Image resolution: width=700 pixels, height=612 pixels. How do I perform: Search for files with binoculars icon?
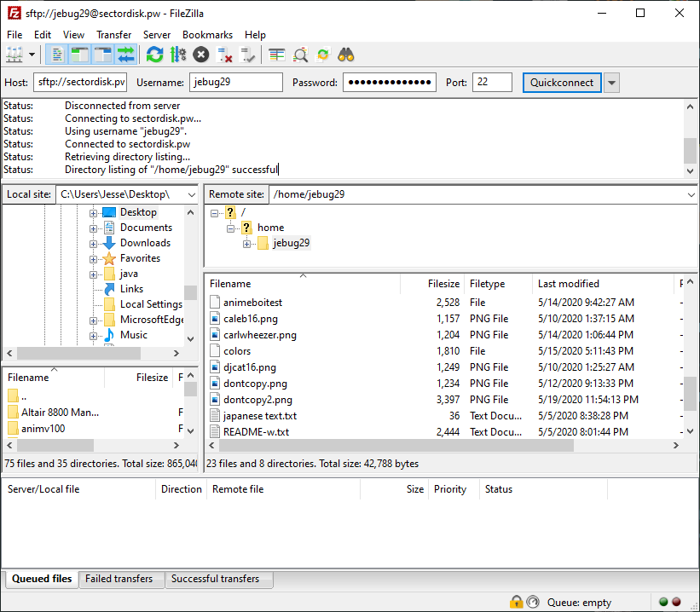[x=346, y=55]
